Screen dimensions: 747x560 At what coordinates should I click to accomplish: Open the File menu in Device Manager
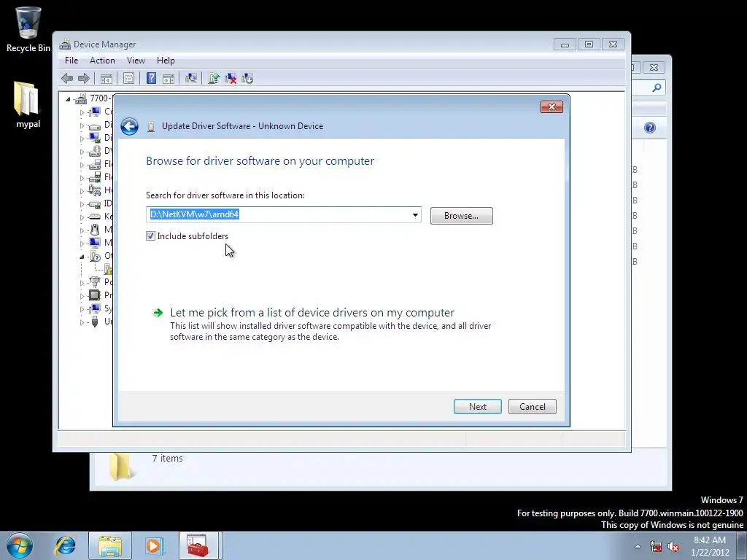[x=71, y=61]
